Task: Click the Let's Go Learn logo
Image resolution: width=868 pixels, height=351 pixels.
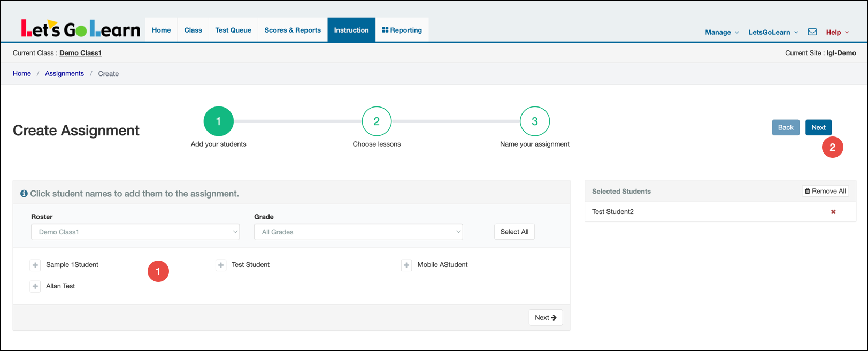Action: (x=81, y=28)
